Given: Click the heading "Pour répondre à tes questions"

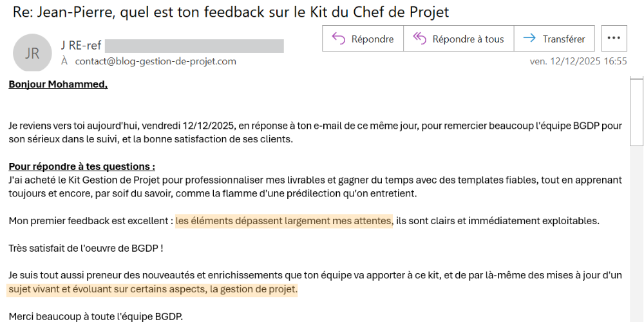Looking at the screenshot, I should click(82, 166).
